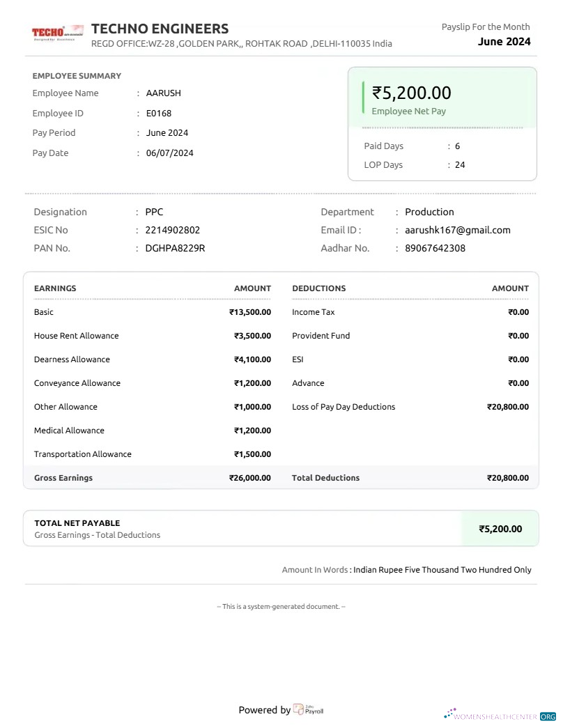
Task: Collapse the DEDUCTIONS column header
Action: click(x=317, y=288)
